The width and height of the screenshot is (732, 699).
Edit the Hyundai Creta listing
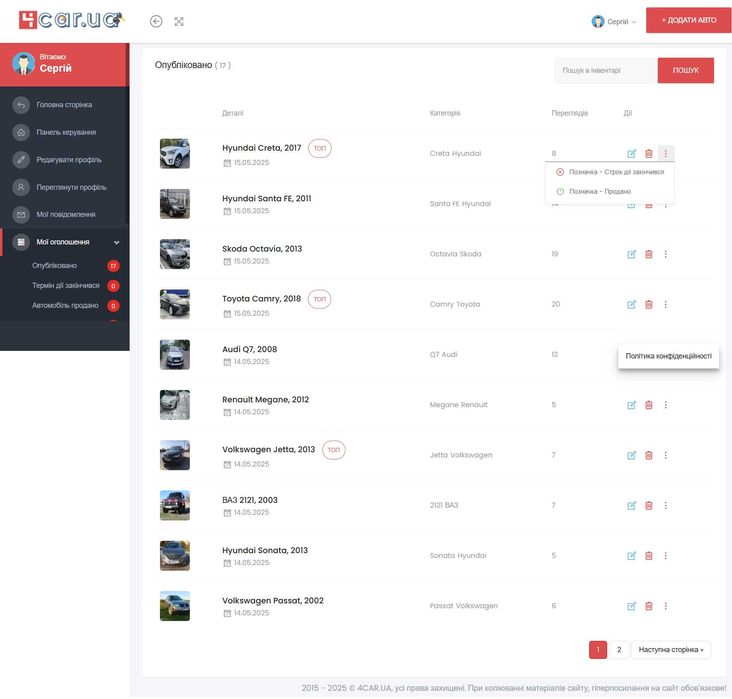(x=631, y=154)
